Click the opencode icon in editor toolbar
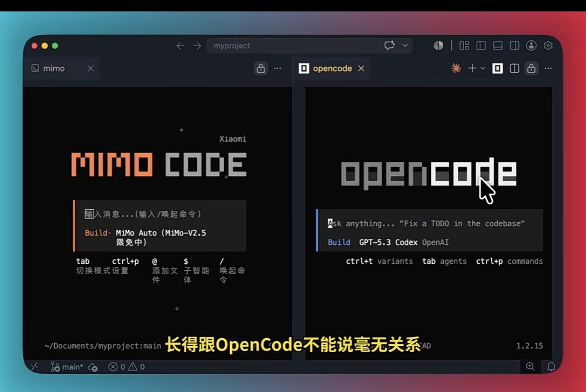 498,69
